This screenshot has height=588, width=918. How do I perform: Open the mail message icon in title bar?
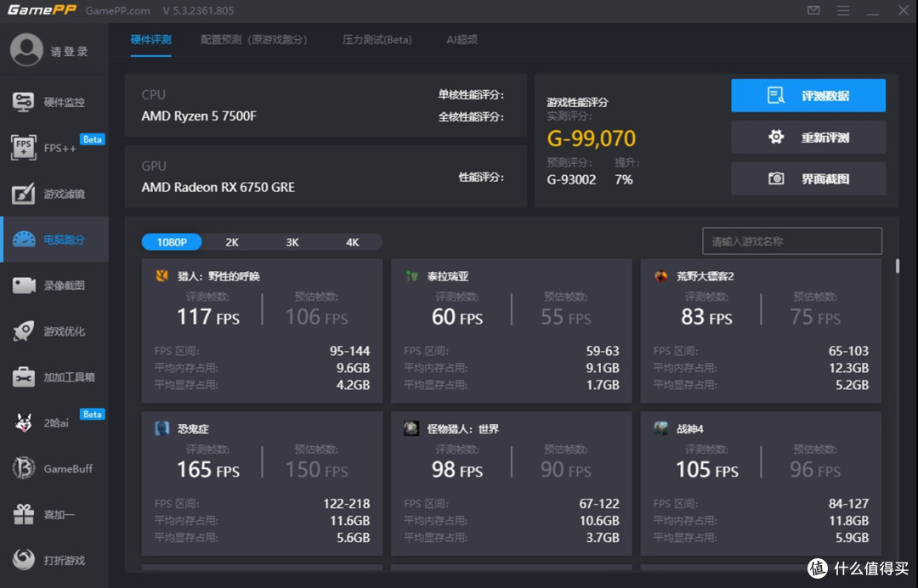tap(813, 10)
